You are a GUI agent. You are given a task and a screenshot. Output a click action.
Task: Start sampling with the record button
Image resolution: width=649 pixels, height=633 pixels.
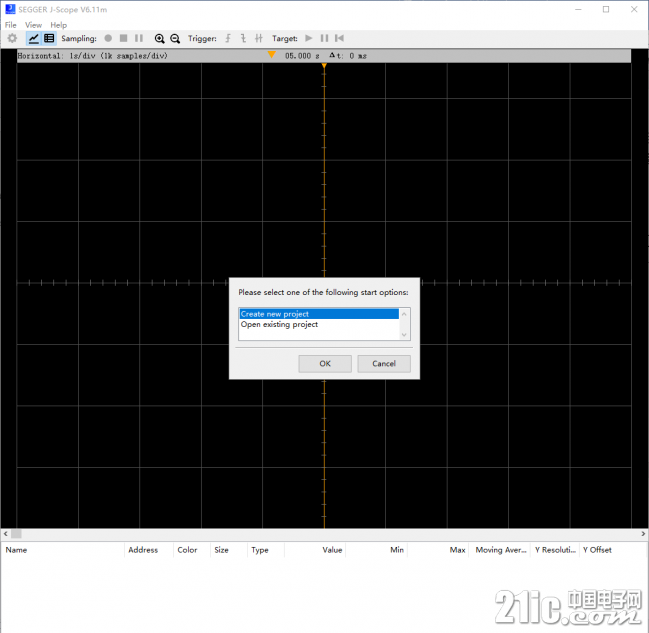click(x=108, y=38)
